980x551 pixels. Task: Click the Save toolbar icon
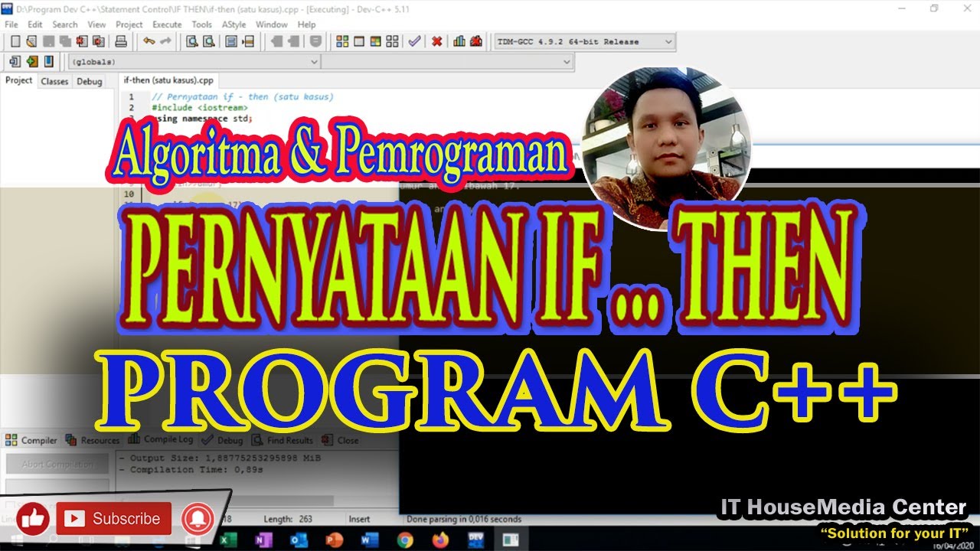(x=47, y=41)
